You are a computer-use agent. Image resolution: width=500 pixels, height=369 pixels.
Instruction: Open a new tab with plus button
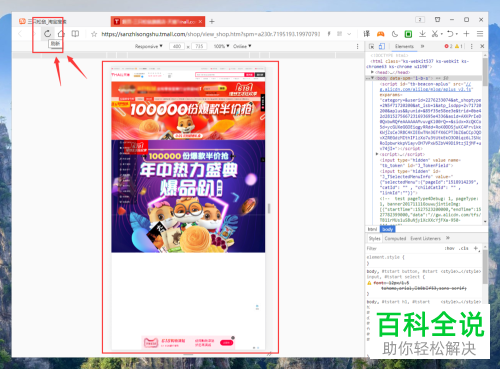(212, 22)
